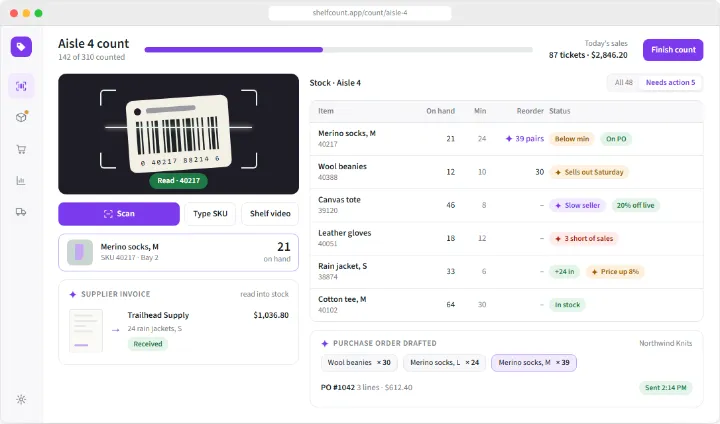This screenshot has height=424, width=720.
Task: Click the Shelf video button
Action: point(270,214)
